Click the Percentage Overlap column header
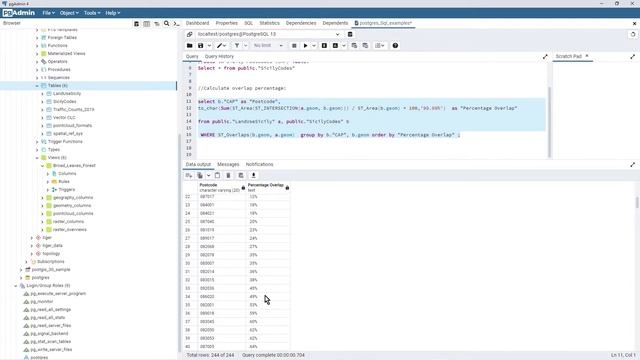 [x=268, y=187]
